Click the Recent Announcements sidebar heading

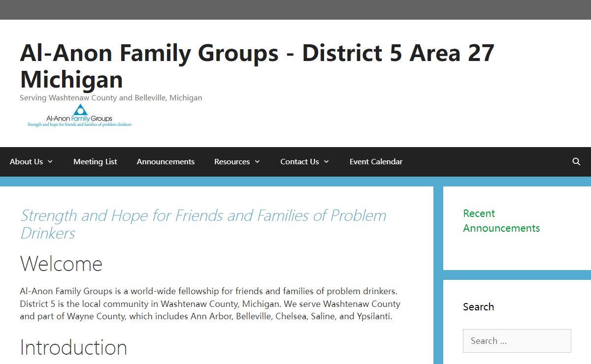coord(501,221)
